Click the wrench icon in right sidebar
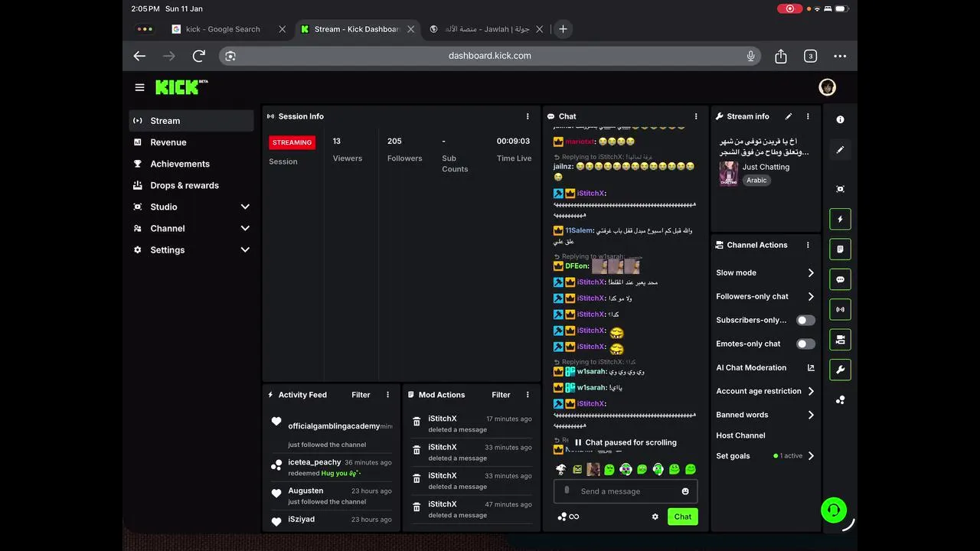Screen dimensions: 980x551 pyautogui.click(x=840, y=370)
